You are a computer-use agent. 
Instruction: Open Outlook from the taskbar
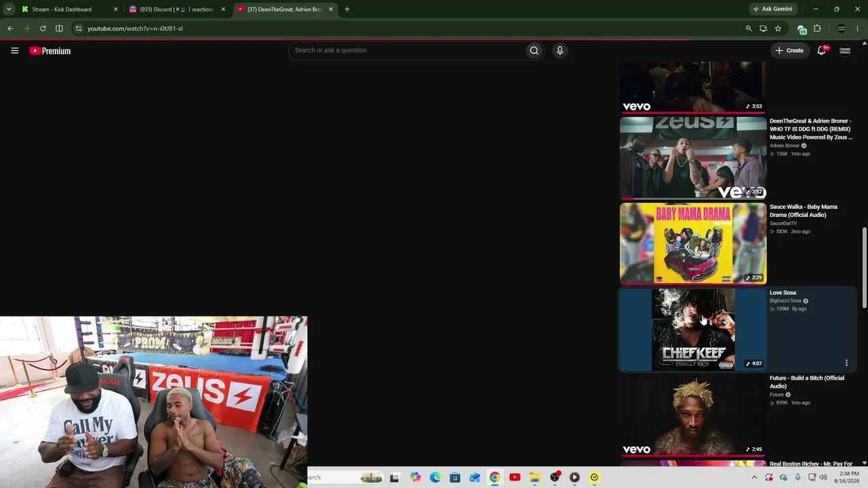475,477
